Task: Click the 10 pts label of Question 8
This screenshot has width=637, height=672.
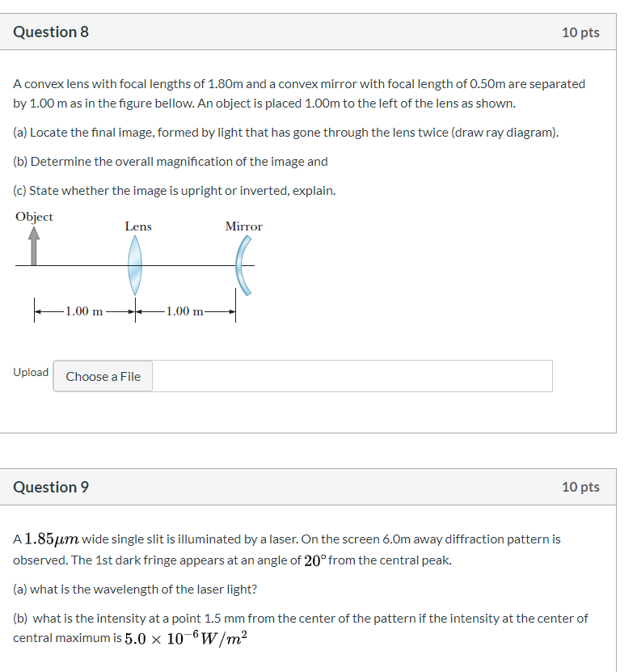Action: [x=580, y=32]
